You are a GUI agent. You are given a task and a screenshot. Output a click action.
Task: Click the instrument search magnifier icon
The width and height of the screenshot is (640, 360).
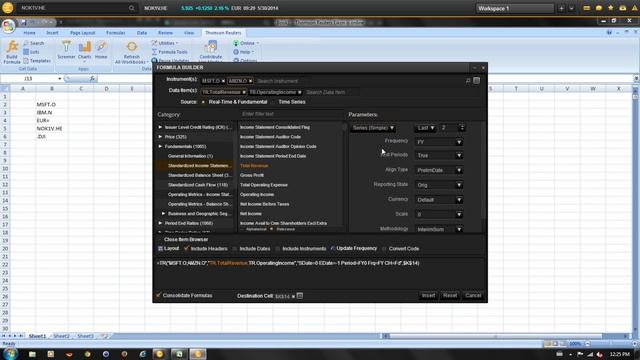[468, 81]
